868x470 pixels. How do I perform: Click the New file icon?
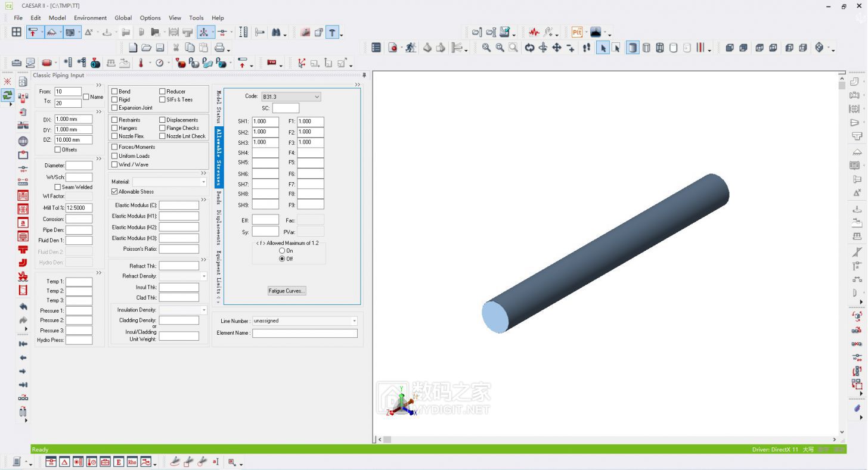(x=133, y=48)
